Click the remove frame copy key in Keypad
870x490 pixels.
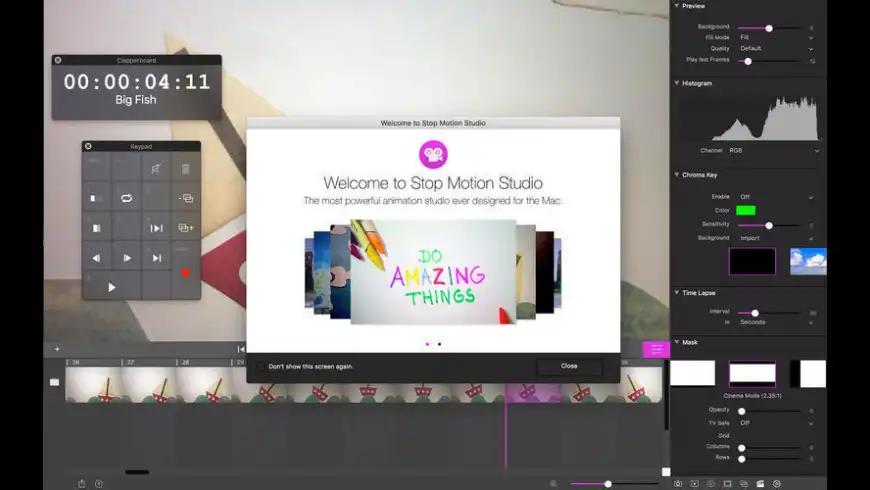click(x=186, y=198)
